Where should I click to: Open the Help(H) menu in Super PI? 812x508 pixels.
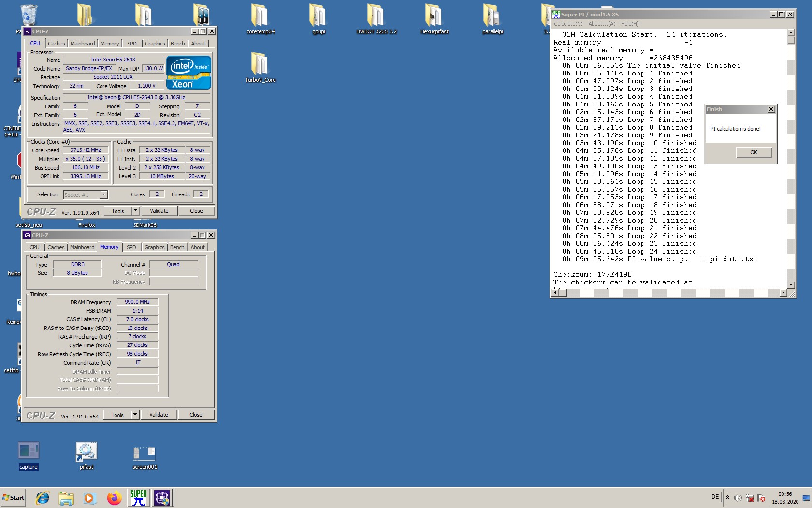point(630,24)
